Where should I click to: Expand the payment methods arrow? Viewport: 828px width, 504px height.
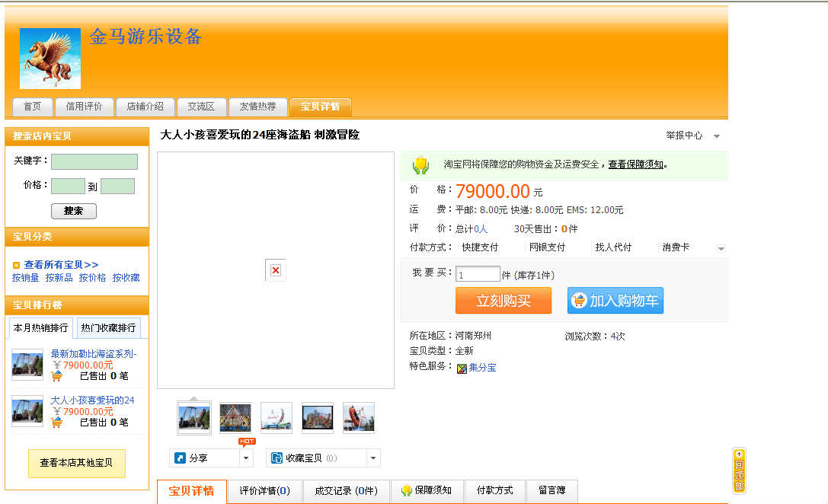point(721,249)
